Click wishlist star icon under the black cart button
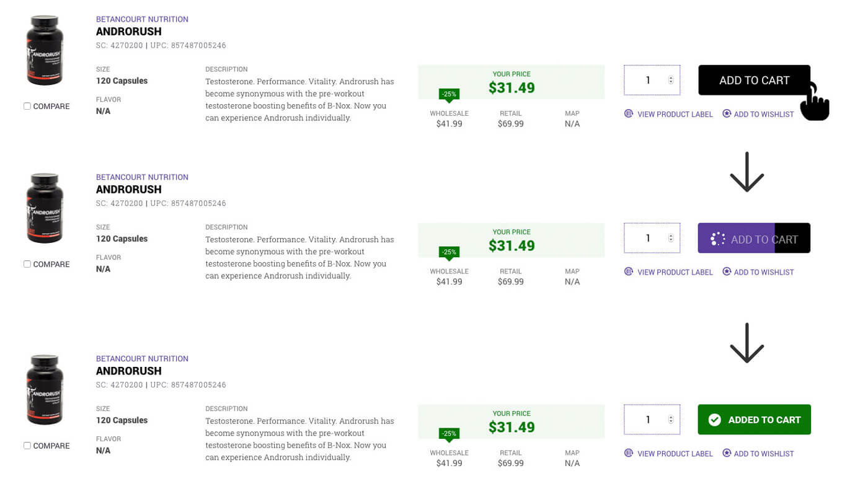This screenshot has height=502, width=868. point(727,114)
